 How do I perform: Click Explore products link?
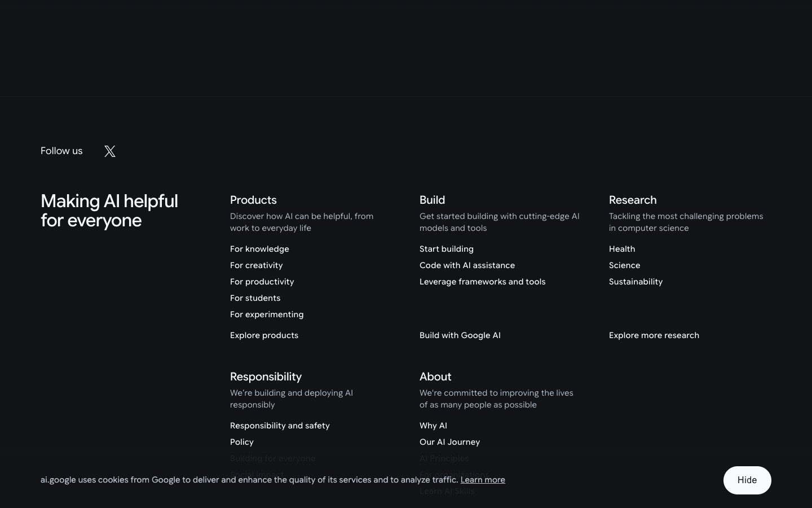[264, 335]
